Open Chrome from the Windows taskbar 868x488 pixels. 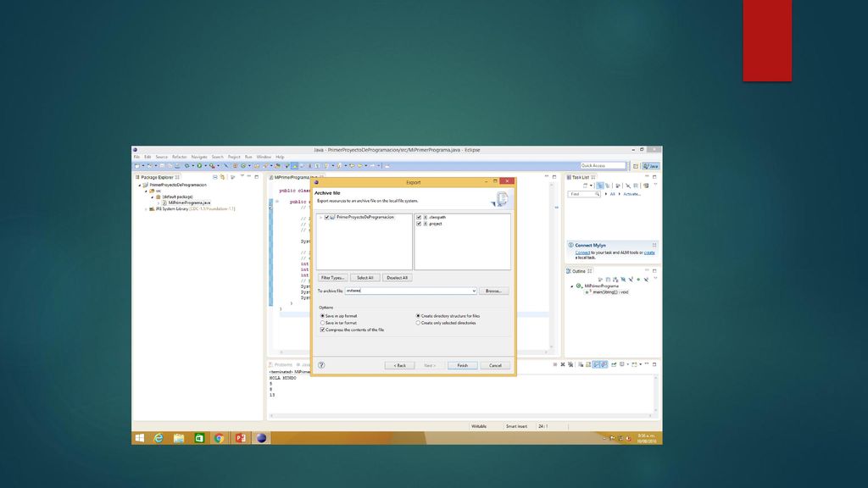220,438
